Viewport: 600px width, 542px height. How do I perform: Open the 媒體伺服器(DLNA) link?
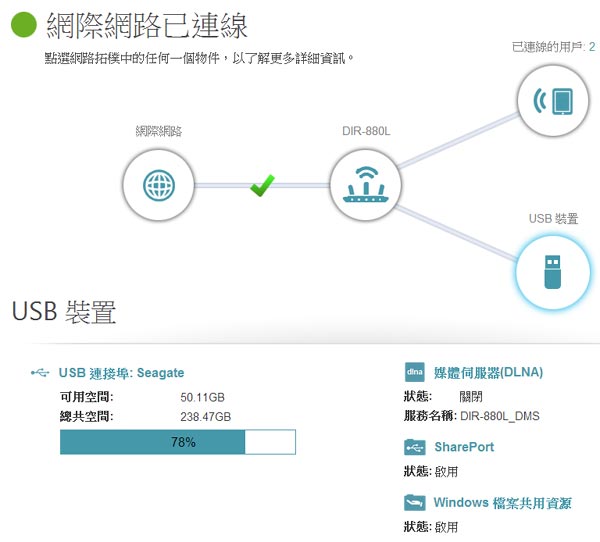tap(488, 372)
